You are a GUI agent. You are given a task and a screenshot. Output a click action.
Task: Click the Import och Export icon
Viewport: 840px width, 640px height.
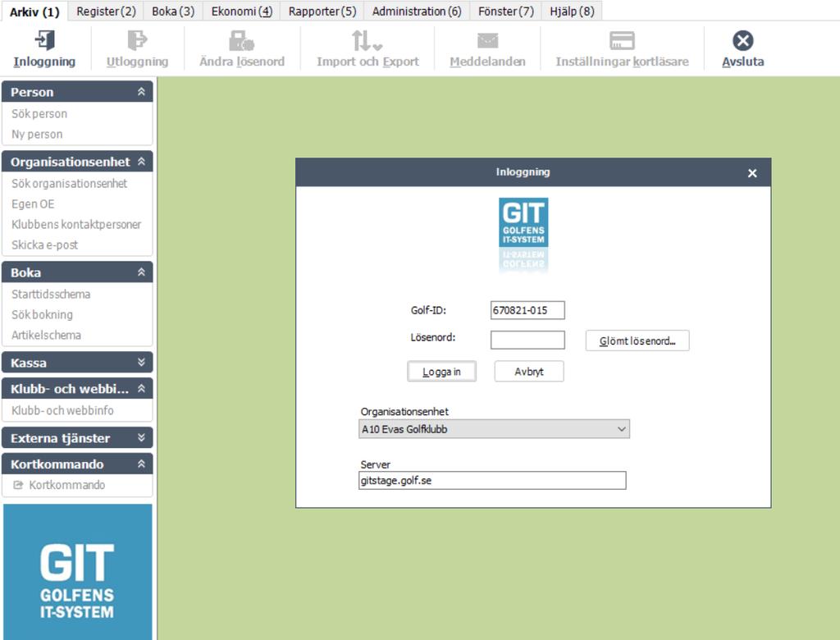coord(367,41)
